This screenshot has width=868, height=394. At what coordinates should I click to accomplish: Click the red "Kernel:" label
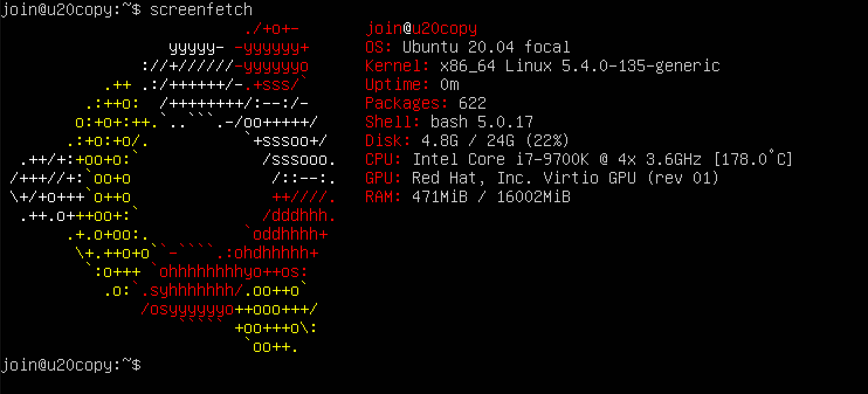pyautogui.click(x=398, y=66)
